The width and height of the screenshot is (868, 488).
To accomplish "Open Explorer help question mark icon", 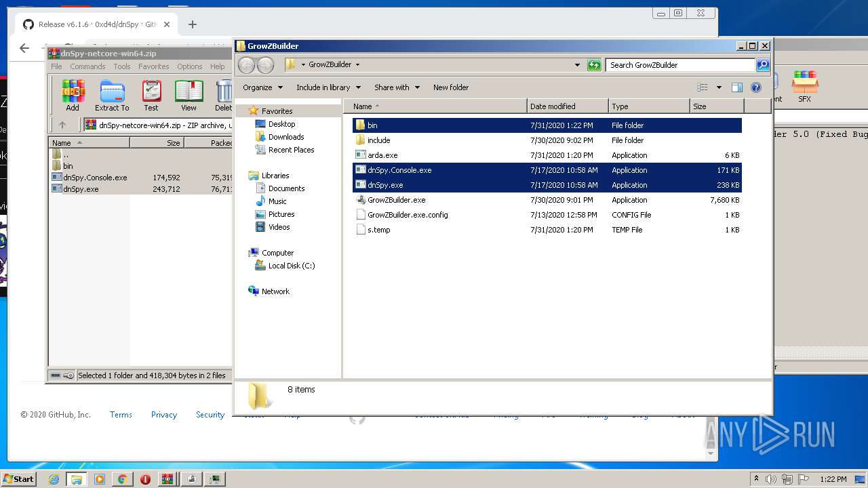I will coord(756,87).
